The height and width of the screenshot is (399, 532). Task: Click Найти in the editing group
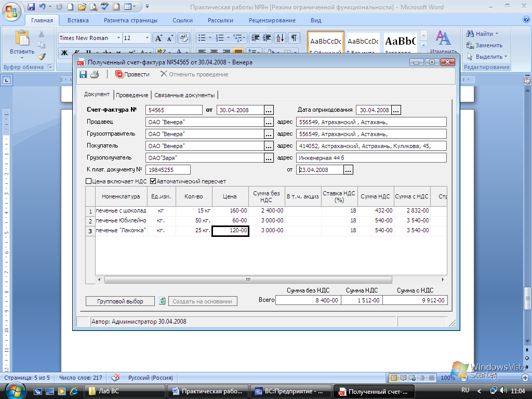[x=482, y=34]
